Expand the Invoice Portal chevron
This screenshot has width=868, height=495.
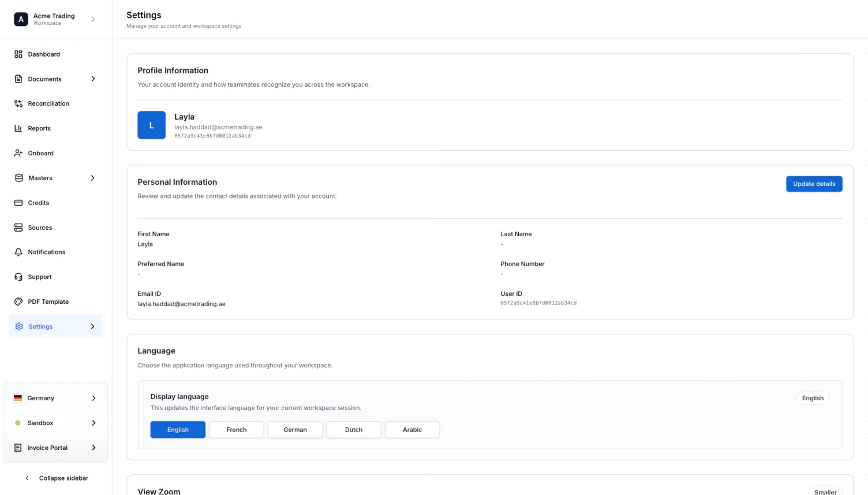[x=93, y=448]
